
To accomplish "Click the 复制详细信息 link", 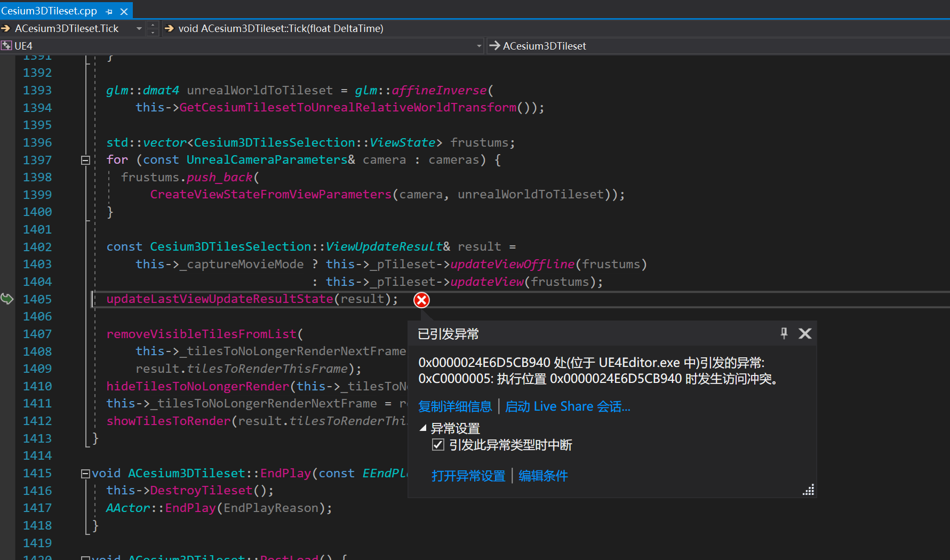I will (x=454, y=406).
